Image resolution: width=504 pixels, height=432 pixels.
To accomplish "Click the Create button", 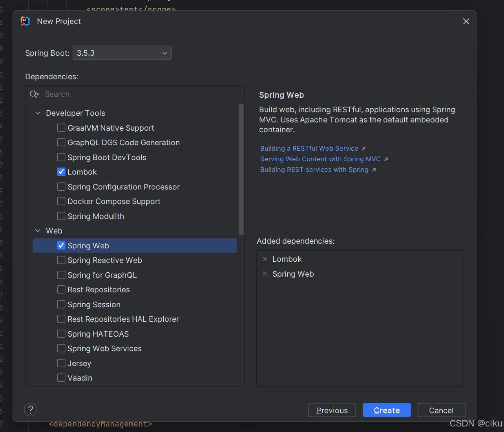I will coord(387,410).
